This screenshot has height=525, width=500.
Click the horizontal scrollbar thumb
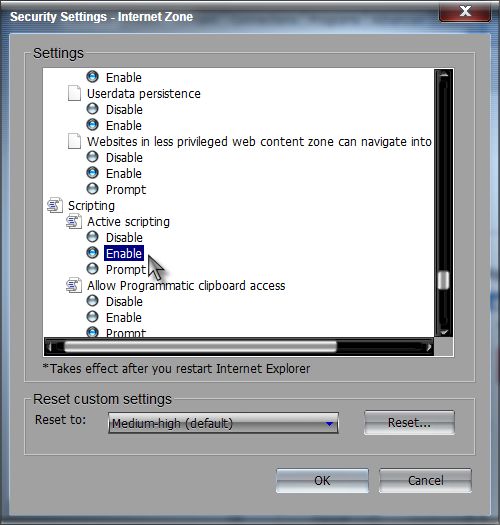pos(200,347)
